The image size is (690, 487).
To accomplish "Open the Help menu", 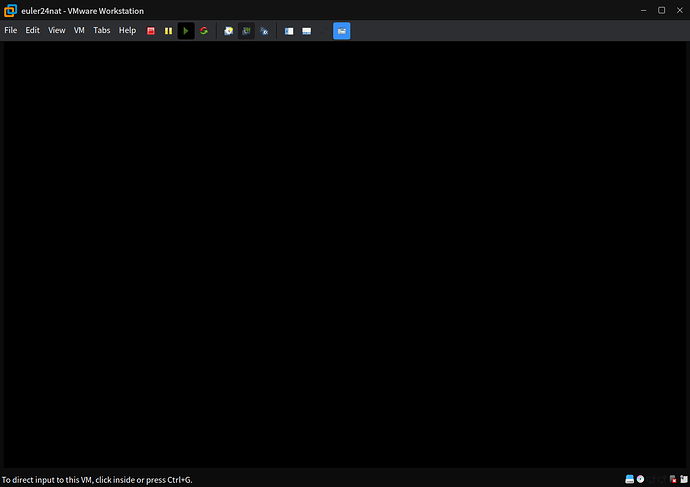I will [127, 31].
